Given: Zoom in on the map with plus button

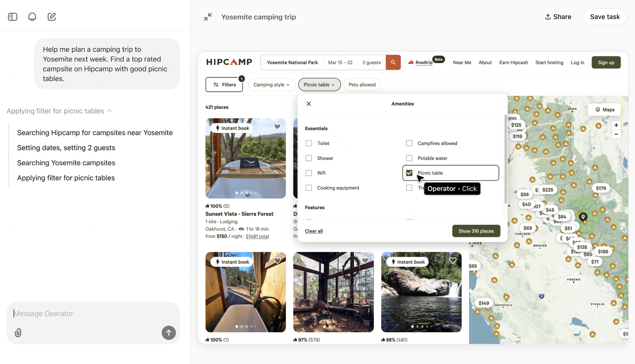Looking at the screenshot, I should (x=616, y=125).
